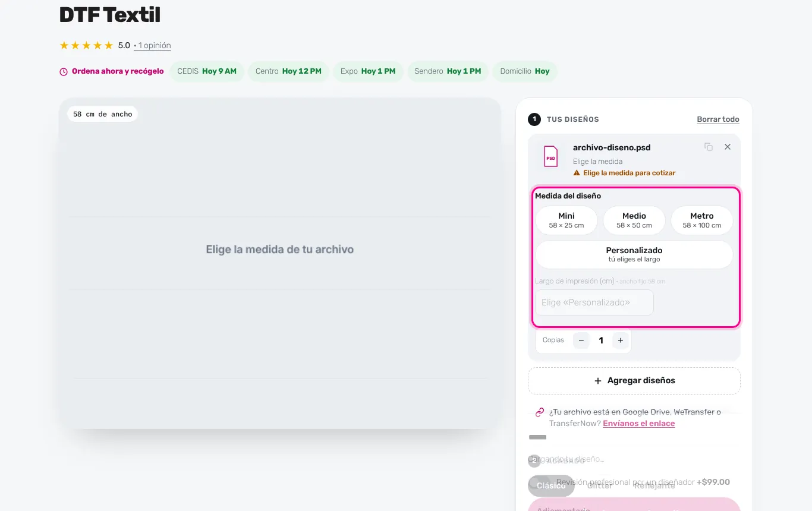Select Sendero Hoy 1 PM pickup chip
Screen dimensions: 812x511
[x=448, y=71]
